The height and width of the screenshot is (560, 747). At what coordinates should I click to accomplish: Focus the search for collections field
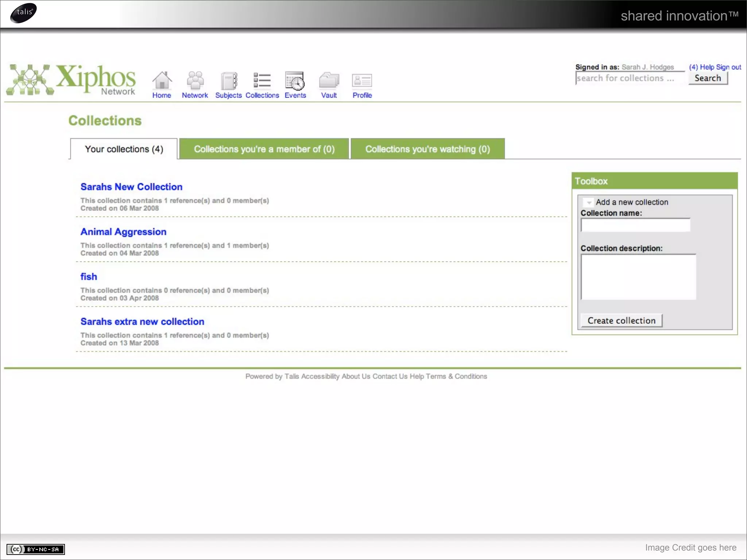(630, 78)
